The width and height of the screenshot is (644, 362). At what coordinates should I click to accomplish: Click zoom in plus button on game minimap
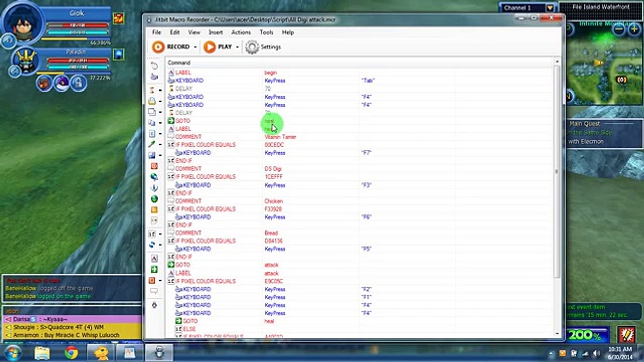[635, 29]
